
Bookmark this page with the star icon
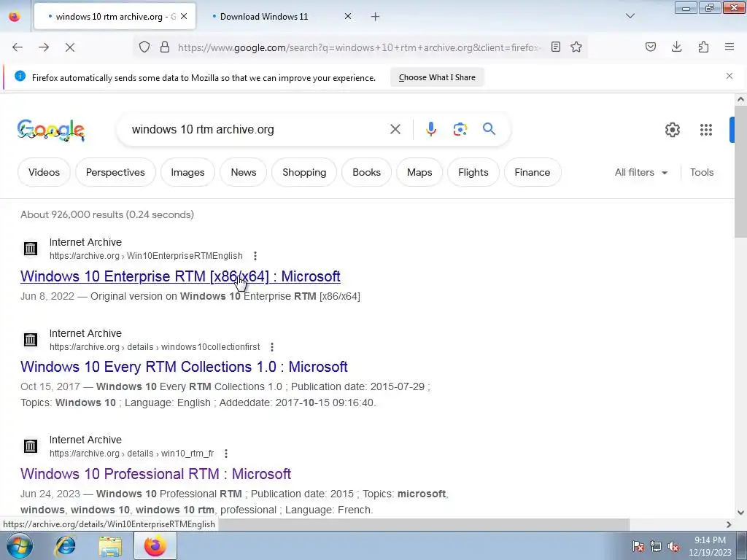[x=576, y=47]
